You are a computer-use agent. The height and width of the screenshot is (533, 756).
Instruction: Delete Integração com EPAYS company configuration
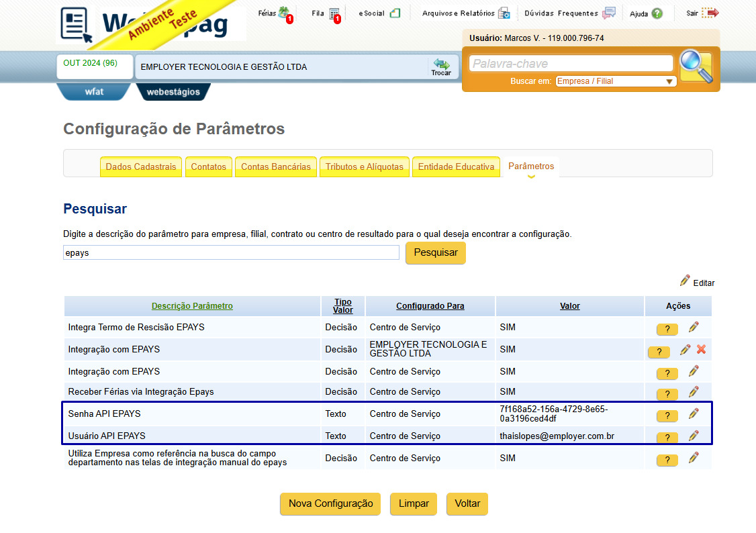tap(701, 349)
